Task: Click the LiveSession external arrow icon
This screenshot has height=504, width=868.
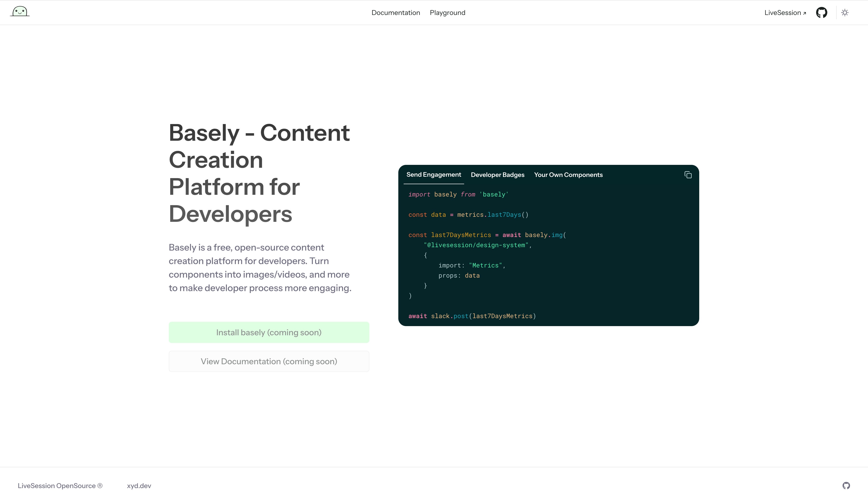Action: tap(805, 14)
